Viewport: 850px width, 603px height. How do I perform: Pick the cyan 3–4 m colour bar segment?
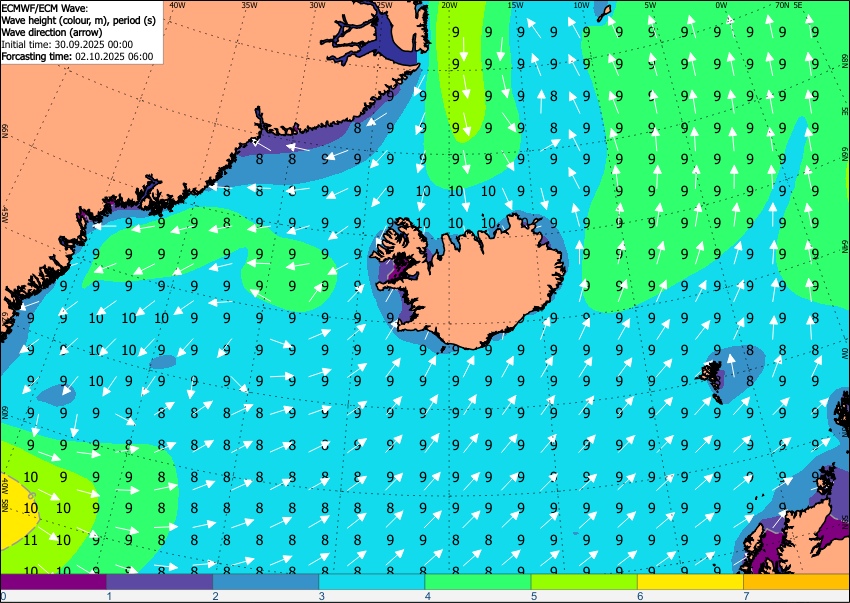pos(372,582)
